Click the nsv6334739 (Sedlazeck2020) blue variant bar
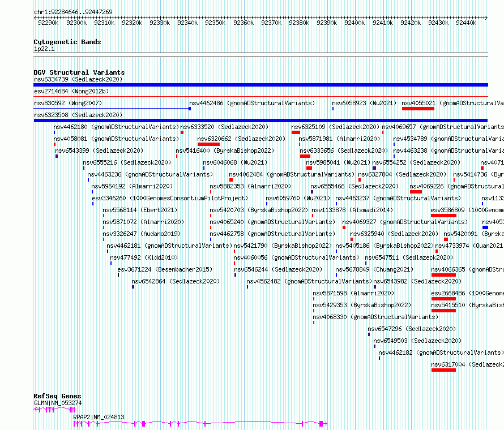The width and height of the screenshot is (504, 430). (260, 85)
